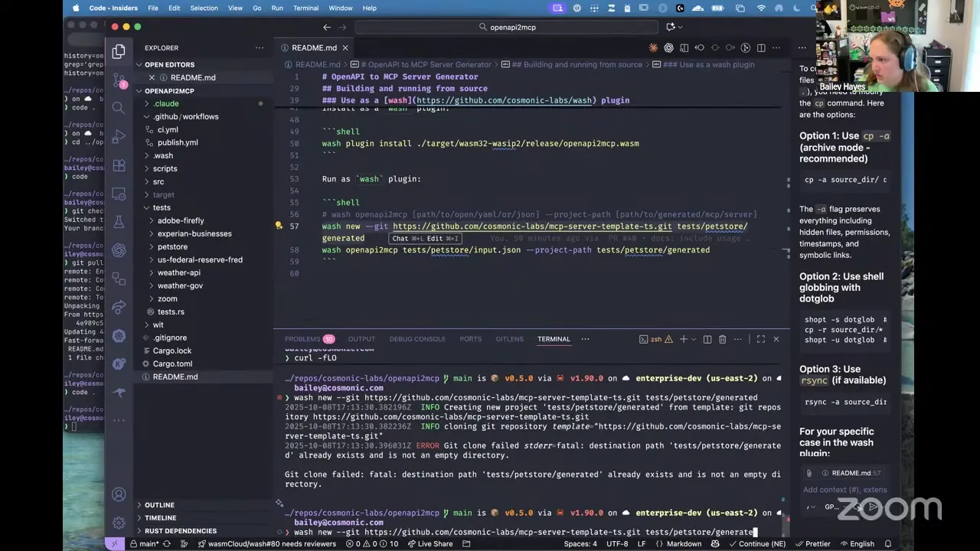980x551 pixels.
Task: Maximize the terminal panel size
Action: click(761, 339)
